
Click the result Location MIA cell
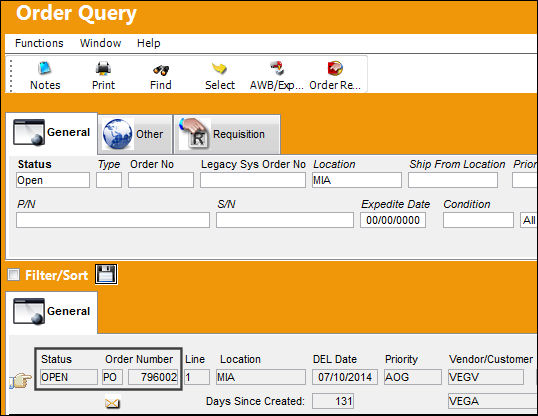(261, 377)
